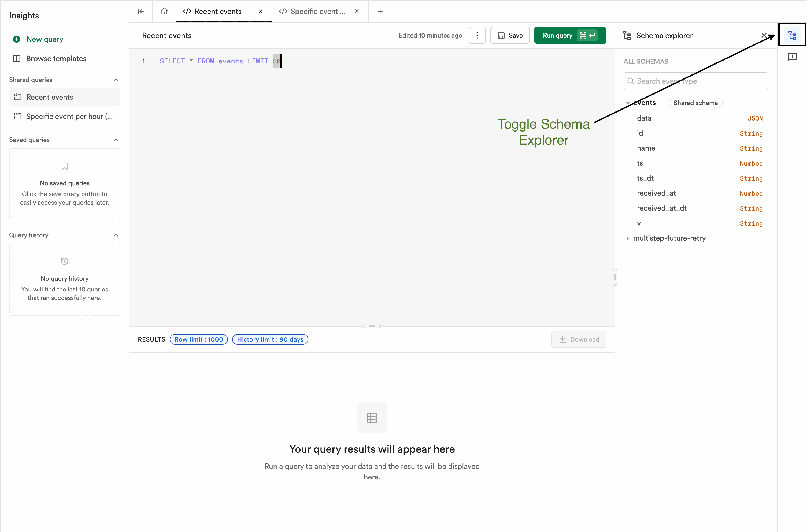Open a new query tab with the plus icon

pos(380,11)
